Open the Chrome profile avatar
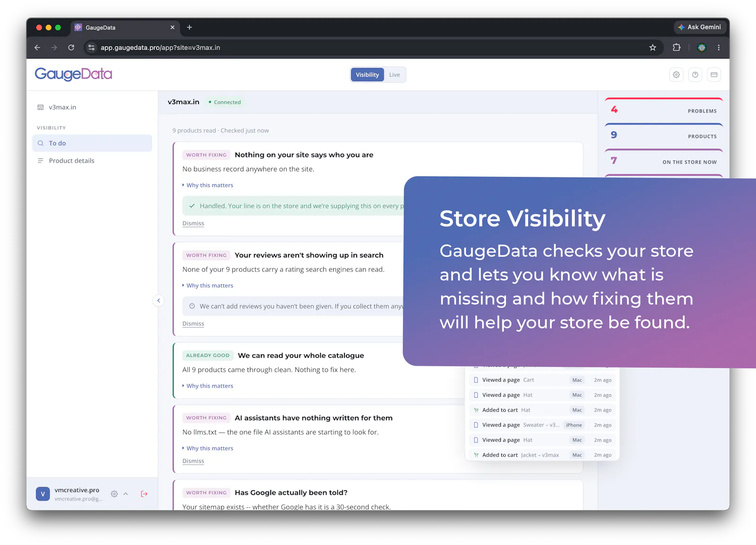The image size is (756, 545). coord(702,48)
